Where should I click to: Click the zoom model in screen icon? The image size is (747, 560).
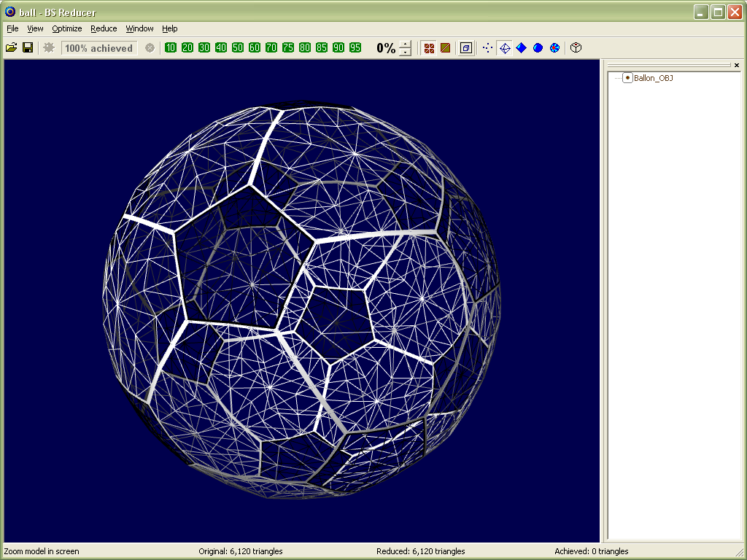coord(466,47)
